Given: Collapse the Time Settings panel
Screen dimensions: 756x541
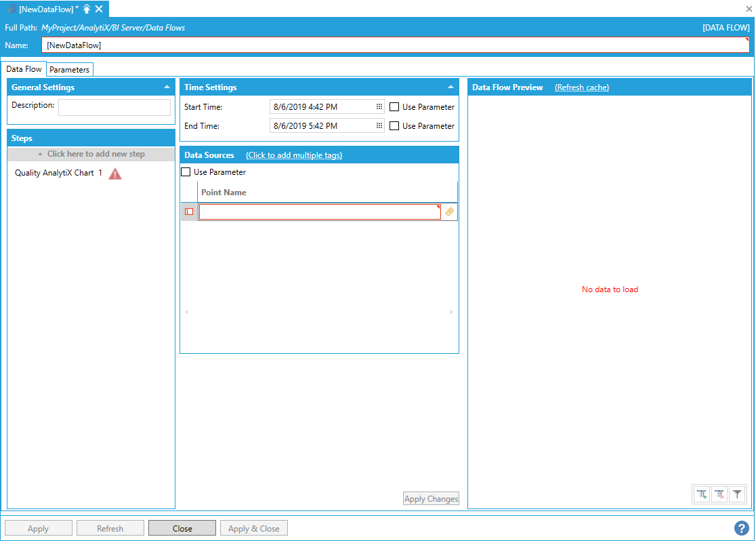Looking at the screenshot, I should [450, 87].
